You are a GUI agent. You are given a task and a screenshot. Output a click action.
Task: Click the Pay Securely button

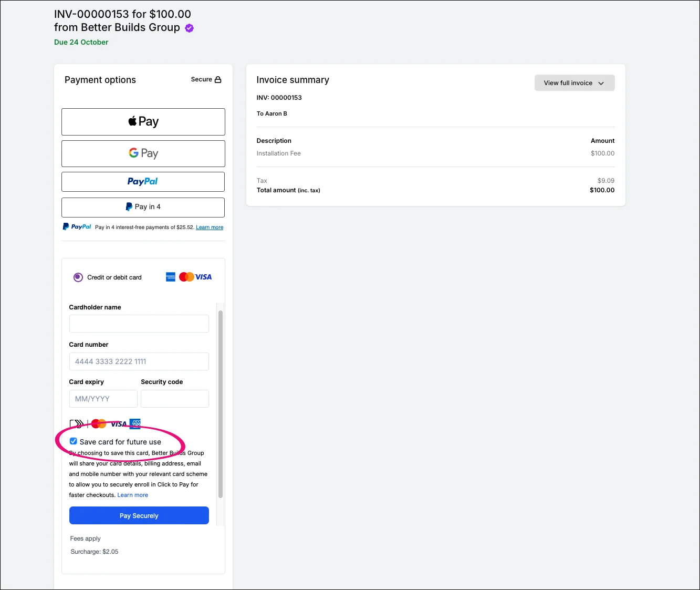pyautogui.click(x=139, y=515)
